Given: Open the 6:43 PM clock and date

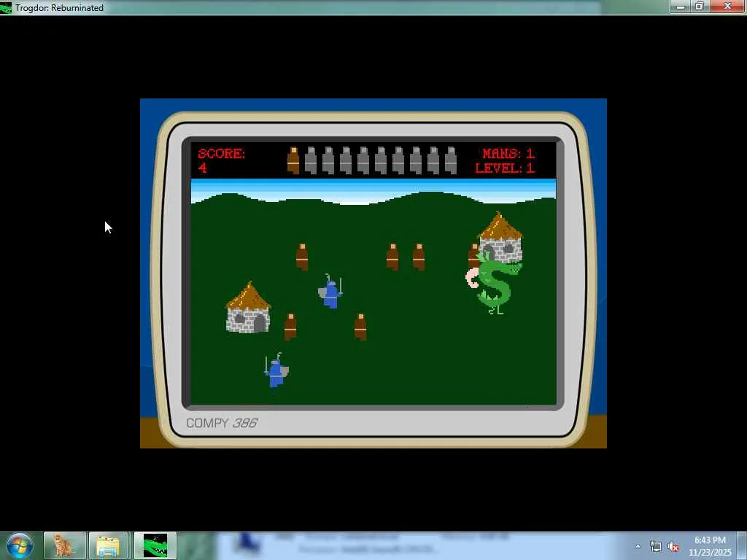Looking at the screenshot, I should coord(710,546).
